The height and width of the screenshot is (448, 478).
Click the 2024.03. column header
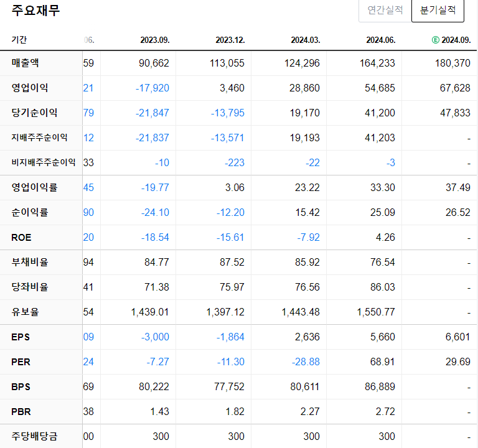coord(306,40)
